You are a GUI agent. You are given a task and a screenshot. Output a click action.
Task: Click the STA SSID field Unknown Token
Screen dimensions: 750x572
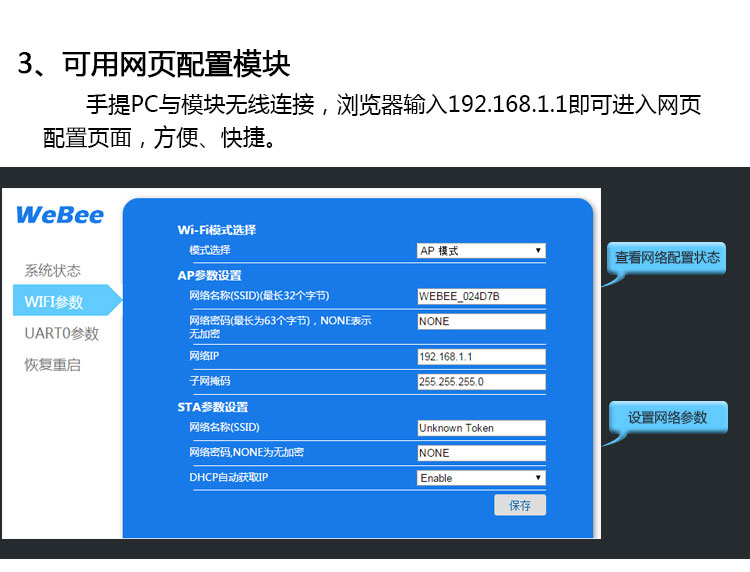coord(481,428)
